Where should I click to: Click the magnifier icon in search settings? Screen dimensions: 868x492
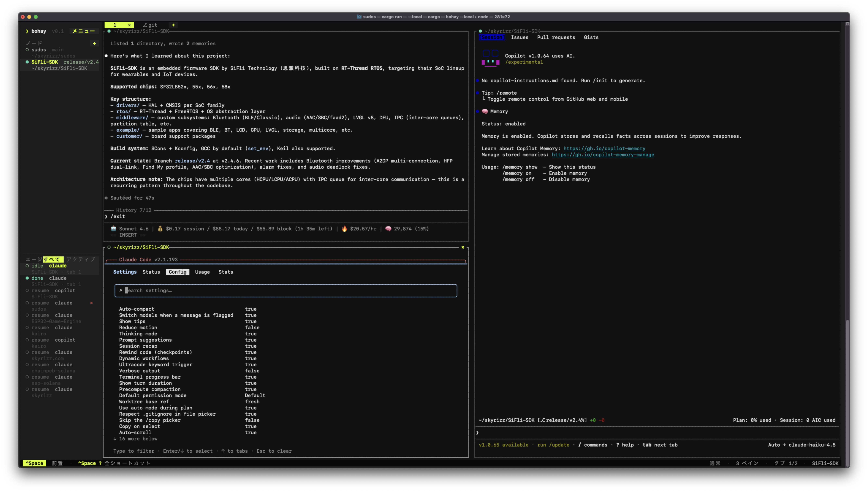click(x=121, y=291)
